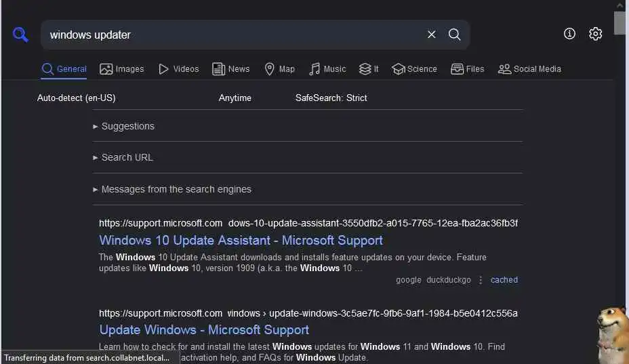This screenshot has height=364, width=629.
Task: Select the General search tab
Action: (64, 69)
